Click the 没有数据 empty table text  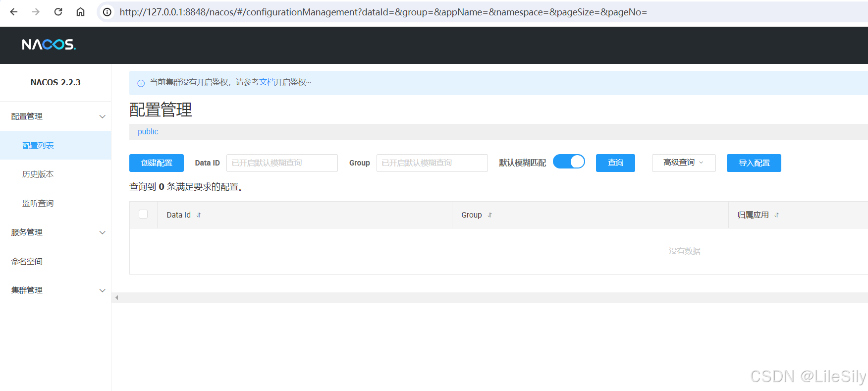coord(685,251)
